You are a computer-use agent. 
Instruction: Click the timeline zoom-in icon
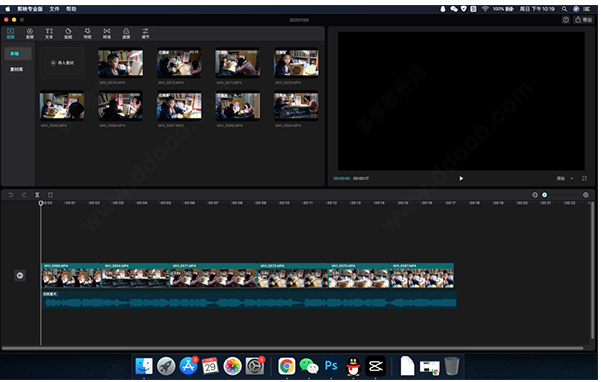pos(586,195)
